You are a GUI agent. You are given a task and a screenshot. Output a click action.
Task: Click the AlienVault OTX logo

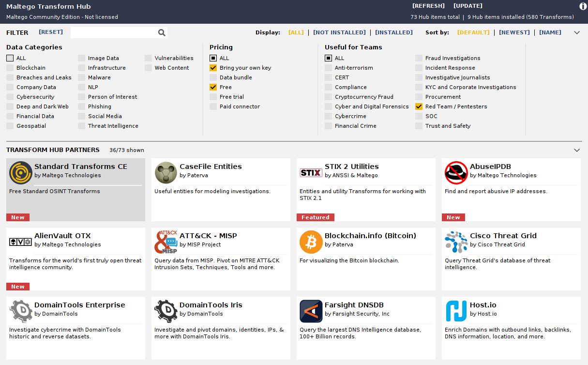(x=21, y=242)
